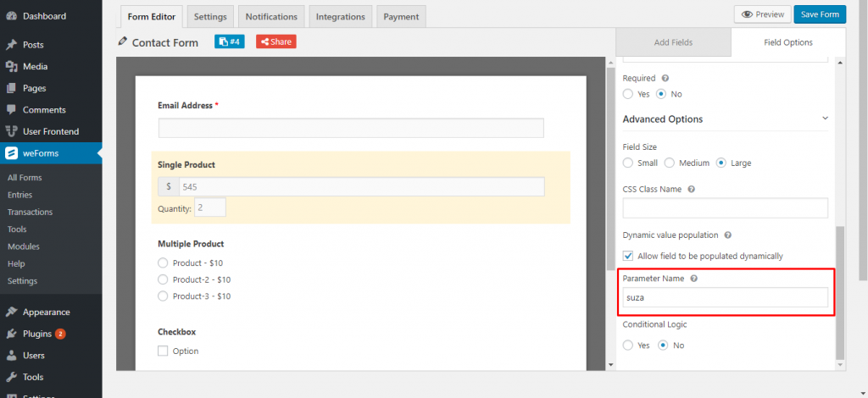This screenshot has width=868, height=398.
Task: Switch to the Add Fields panel tab
Action: tap(673, 42)
